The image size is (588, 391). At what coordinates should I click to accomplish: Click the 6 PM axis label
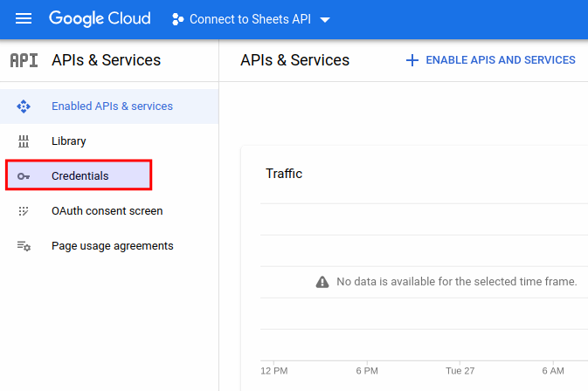pos(367,371)
